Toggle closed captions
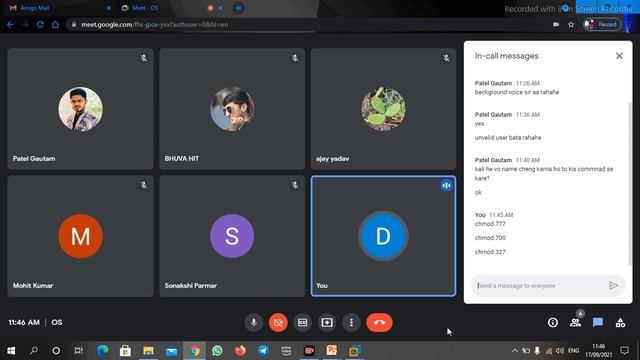640x360 pixels. (x=302, y=322)
